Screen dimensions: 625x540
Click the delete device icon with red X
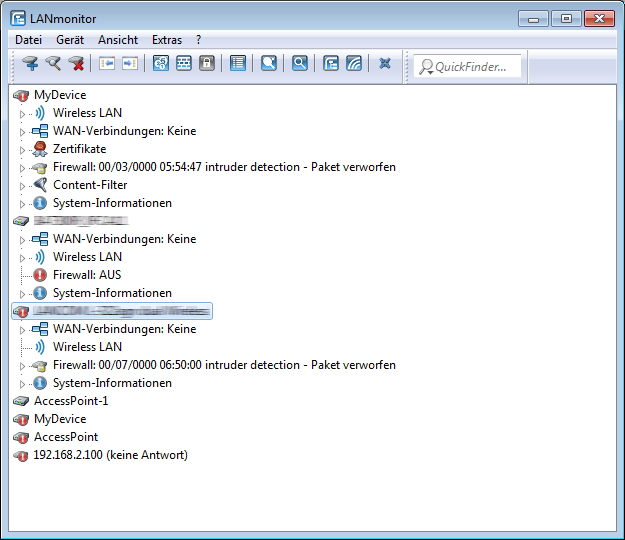[x=76, y=63]
